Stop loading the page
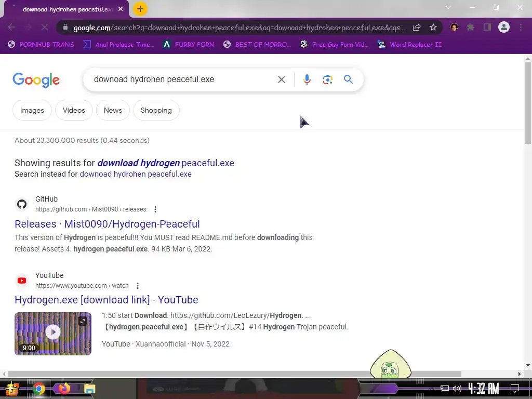532x399 pixels. [x=45, y=27]
